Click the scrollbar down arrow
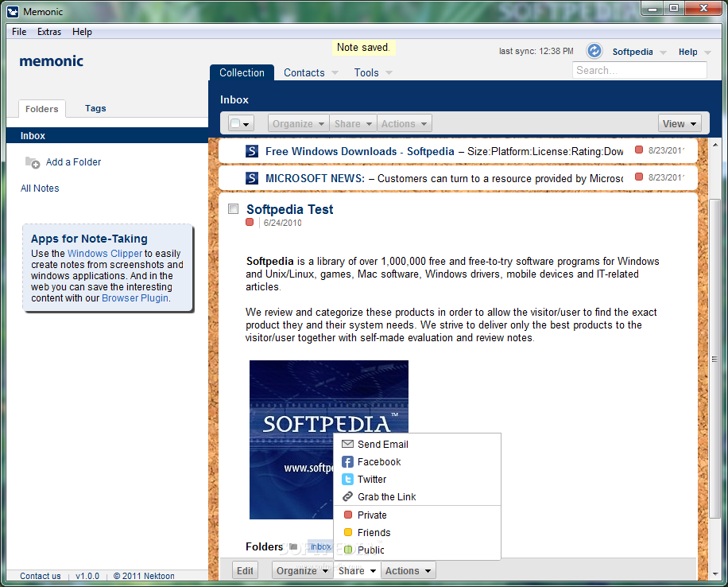The image size is (728, 587). coord(715,574)
